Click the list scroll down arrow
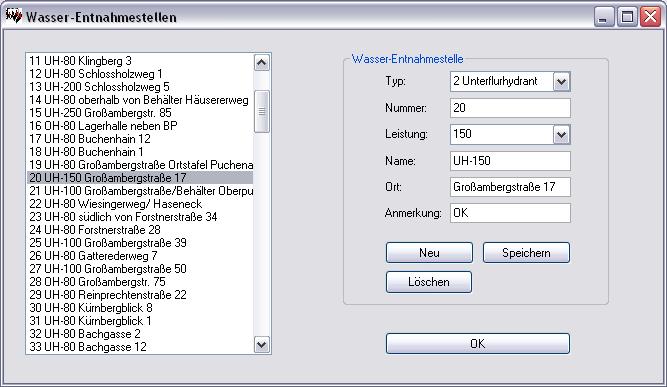The width and height of the screenshot is (667, 387). tap(262, 344)
